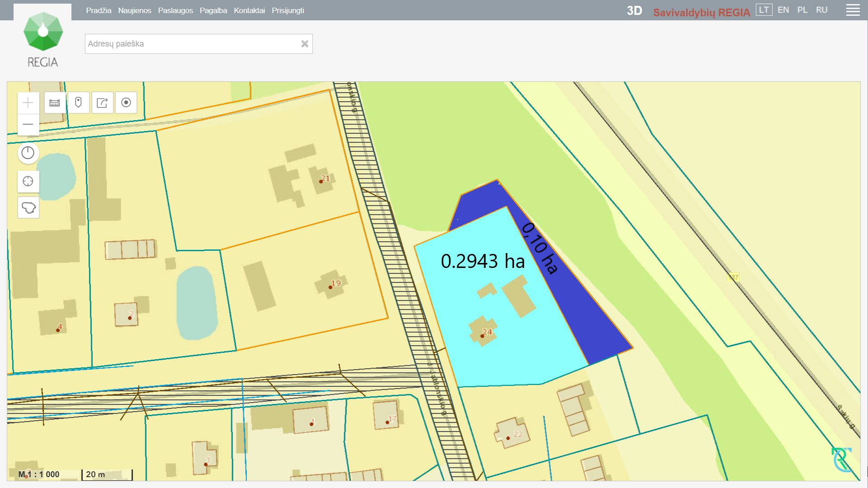The width and height of the screenshot is (868, 488).
Task: Switch language to PL
Action: (802, 10)
